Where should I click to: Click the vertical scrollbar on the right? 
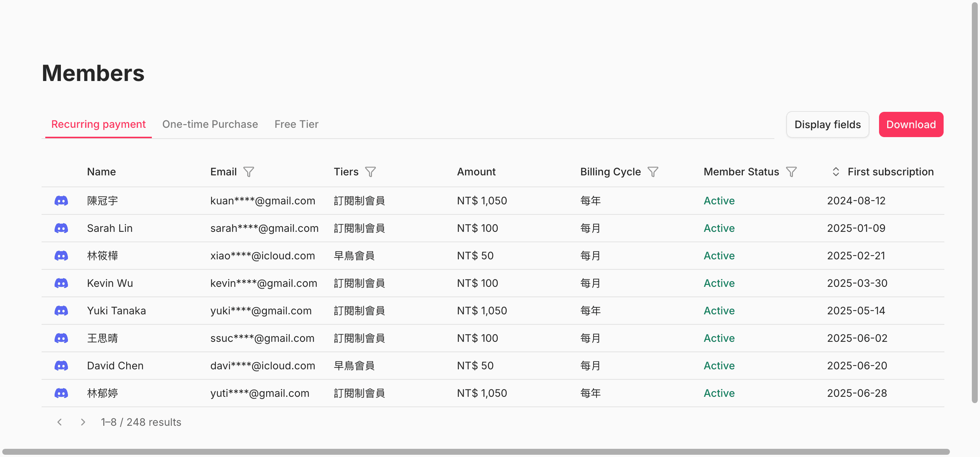pyautogui.click(x=974, y=202)
